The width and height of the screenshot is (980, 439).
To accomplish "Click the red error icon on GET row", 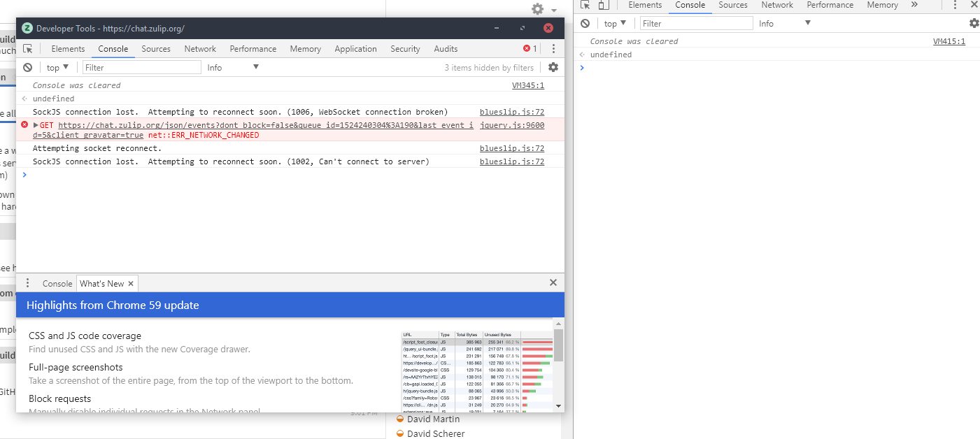I will click(24, 124).
